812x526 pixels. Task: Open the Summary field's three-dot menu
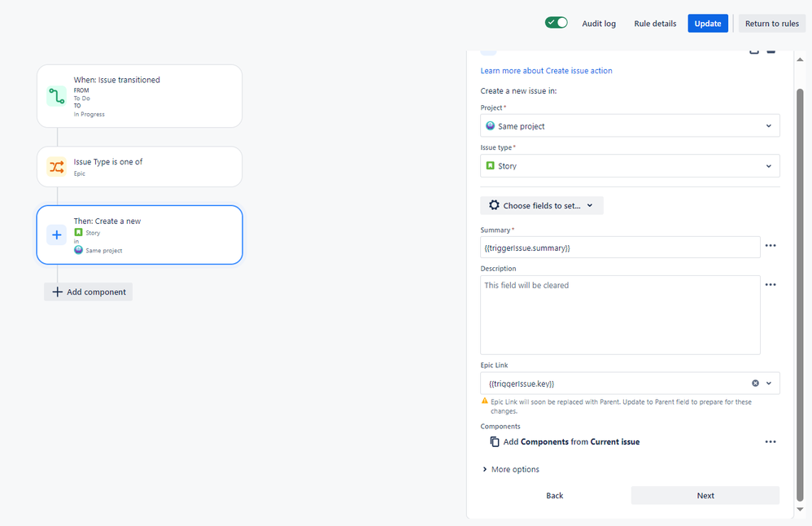pos(771,246)
